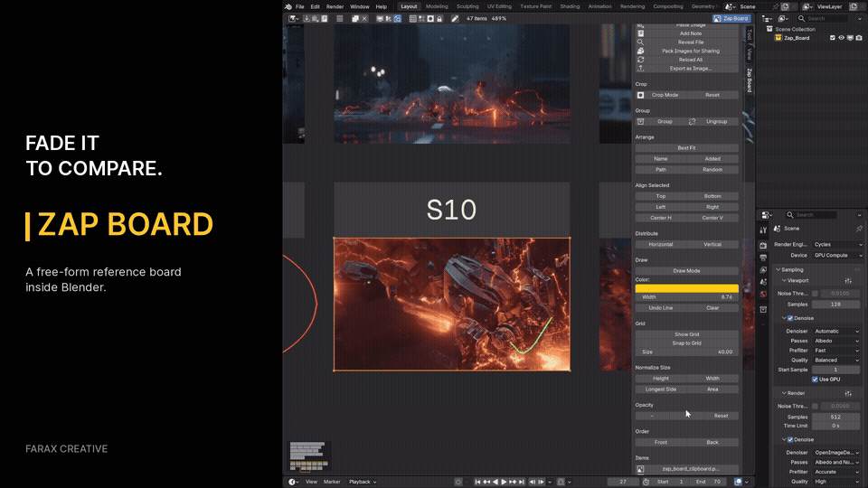Hide Zap_Board with the eye icon
The width and height of the screenshot is (868, 488).
point(842,38)
